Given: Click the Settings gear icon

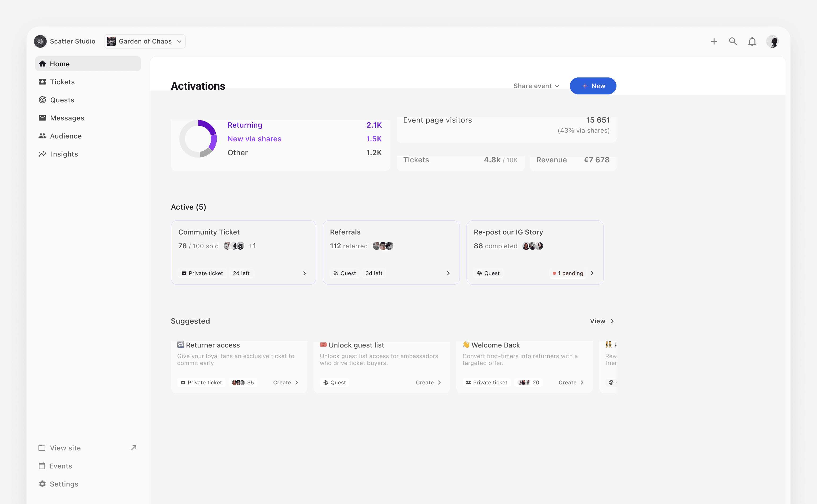Looking at the screenshot, I should click(x=42, y=484).
